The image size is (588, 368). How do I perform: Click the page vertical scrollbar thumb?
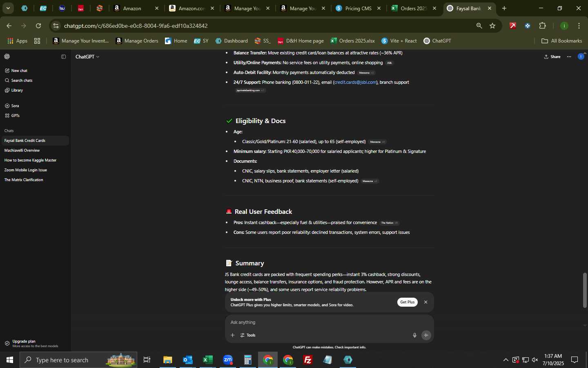[585, 290]
